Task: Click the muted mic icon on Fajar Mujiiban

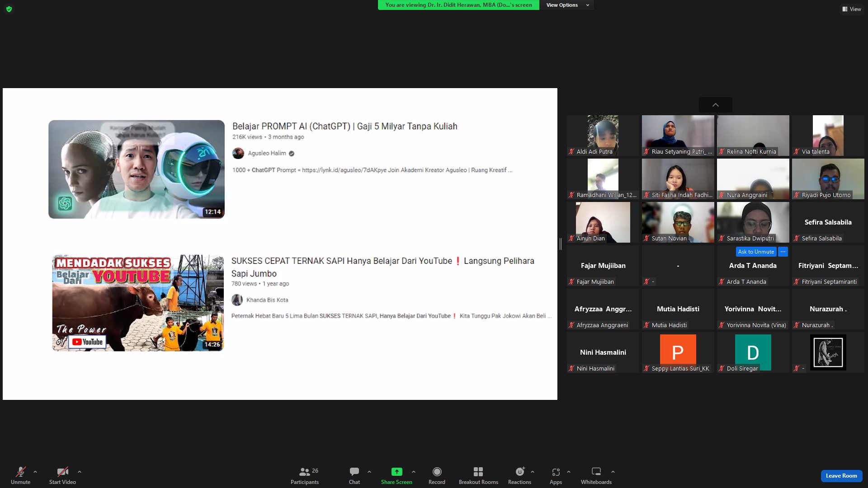Action: pos(571,282)
